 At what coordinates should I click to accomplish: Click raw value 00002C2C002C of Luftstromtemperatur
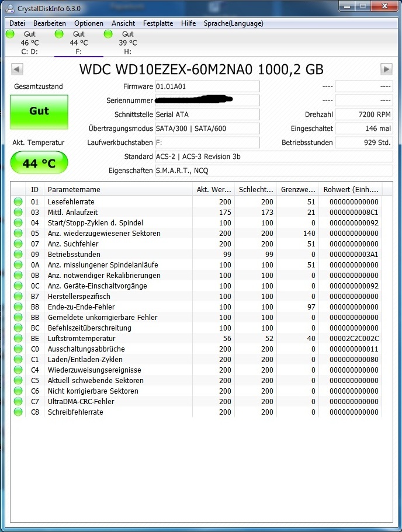pos(354,338)
